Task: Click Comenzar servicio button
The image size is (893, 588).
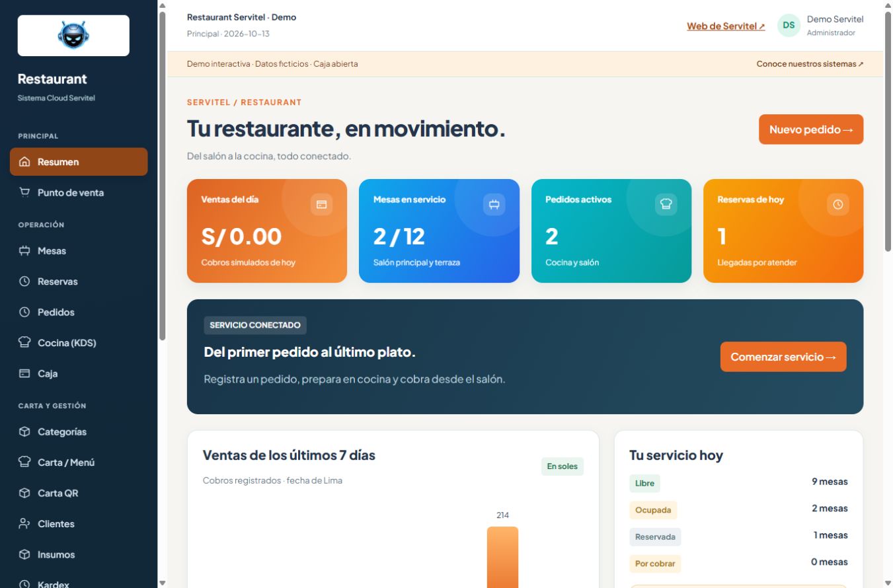Action: pyautogui.click(x=783, y=357)
